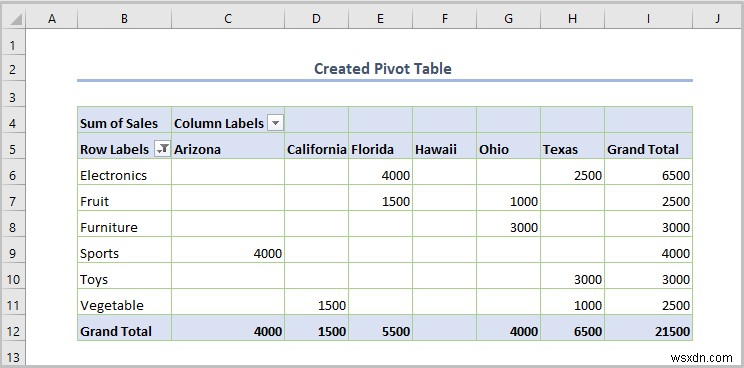This screenshot has height=368, width=744.
Task: Select column C header
Action: pyautogui.click(x=228, y=18)
